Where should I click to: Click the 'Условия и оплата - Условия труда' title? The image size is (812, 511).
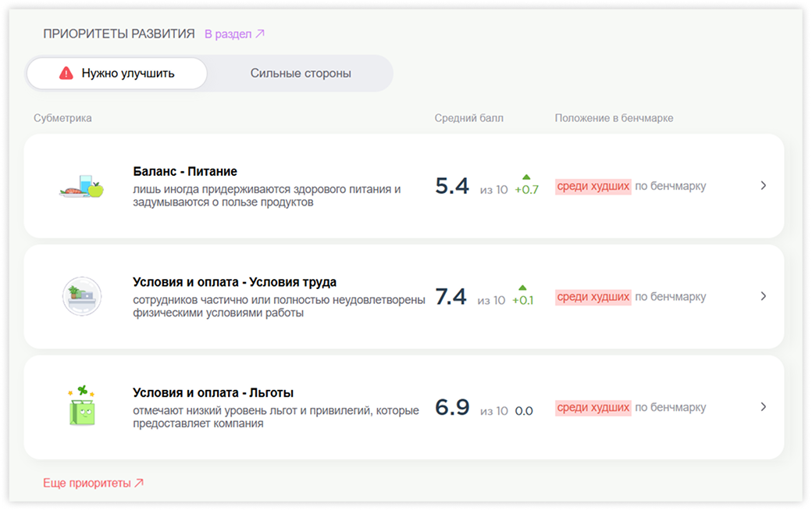point(234,282)
